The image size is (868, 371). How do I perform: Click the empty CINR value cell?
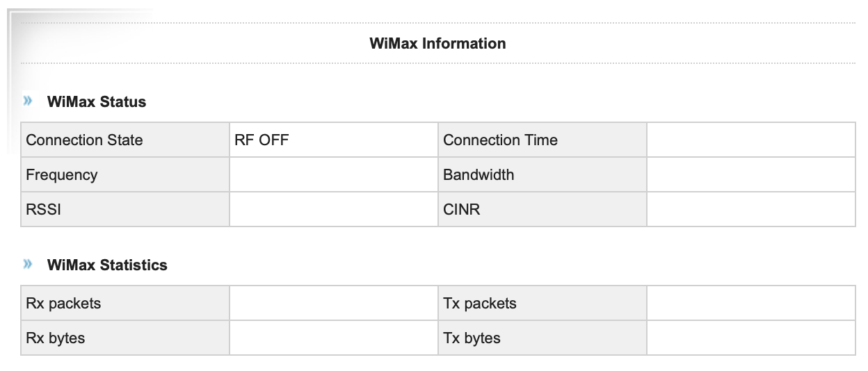[750, 209]
